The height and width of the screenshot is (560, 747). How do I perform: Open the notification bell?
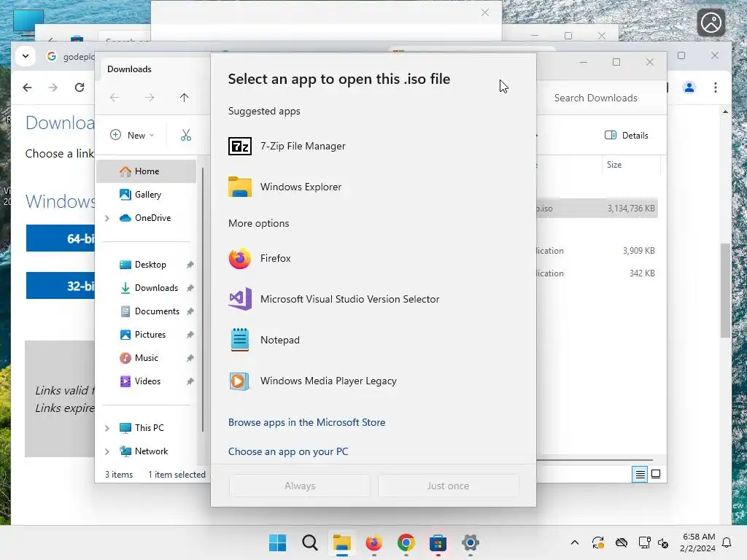727,542
